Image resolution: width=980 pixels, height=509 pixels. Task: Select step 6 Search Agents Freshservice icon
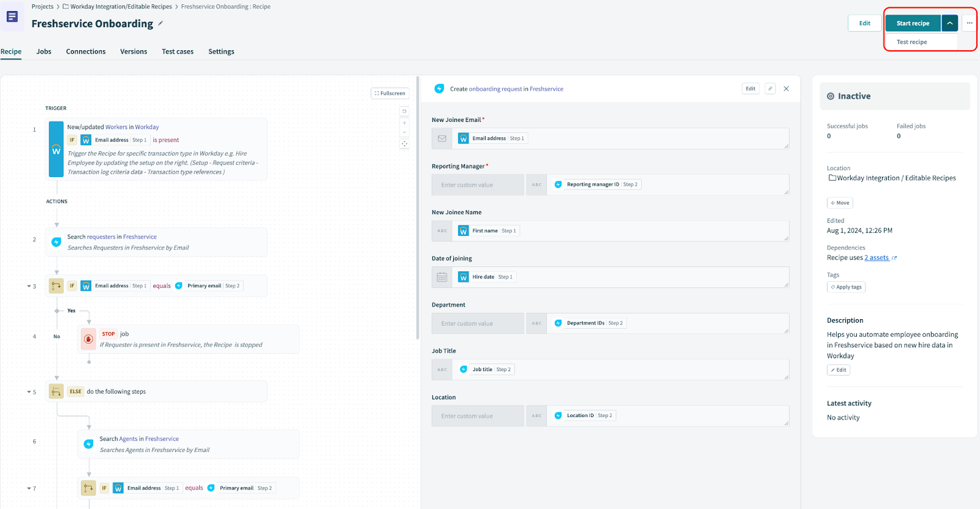[x=89, y=444]
